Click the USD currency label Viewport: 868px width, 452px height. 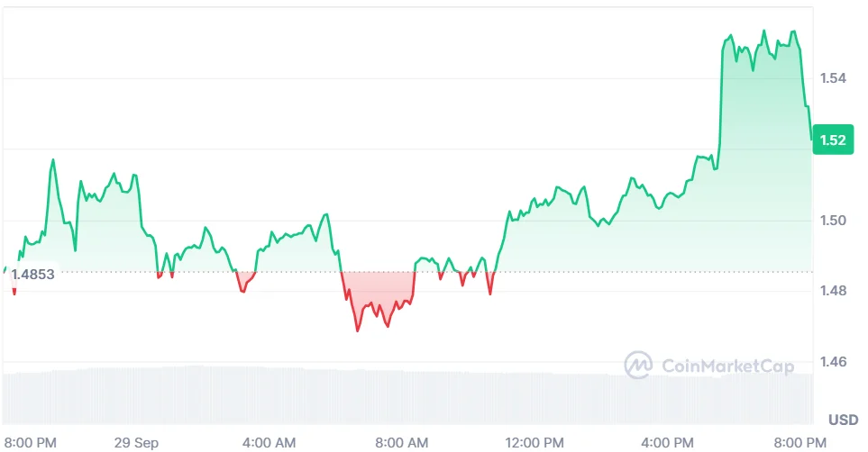pyautogui.click(x=843, y=420)
